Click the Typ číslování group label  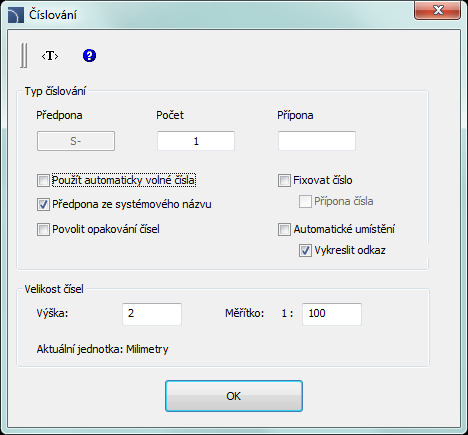pyautogui.click(x=55, y=91)
